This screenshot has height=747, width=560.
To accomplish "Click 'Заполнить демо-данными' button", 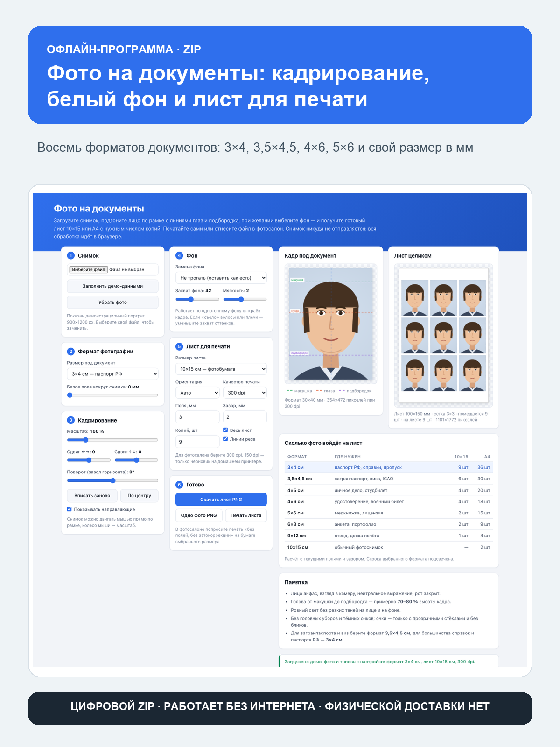I will click(x=112, y=286).
